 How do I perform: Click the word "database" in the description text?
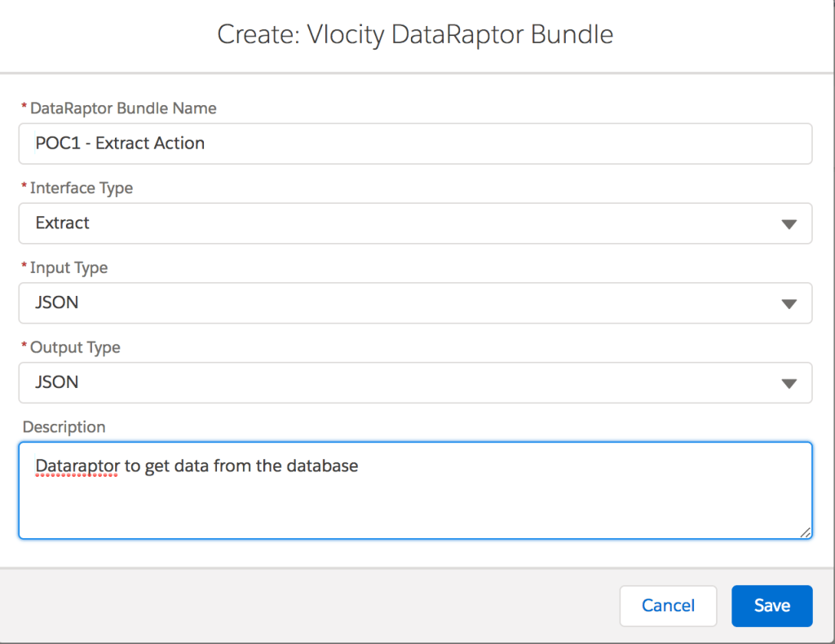322,466
